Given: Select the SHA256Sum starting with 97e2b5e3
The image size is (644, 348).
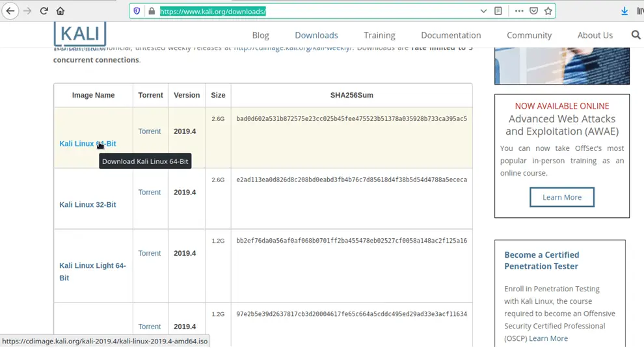Looking at the screenshot, I should (x=351, y=314).
